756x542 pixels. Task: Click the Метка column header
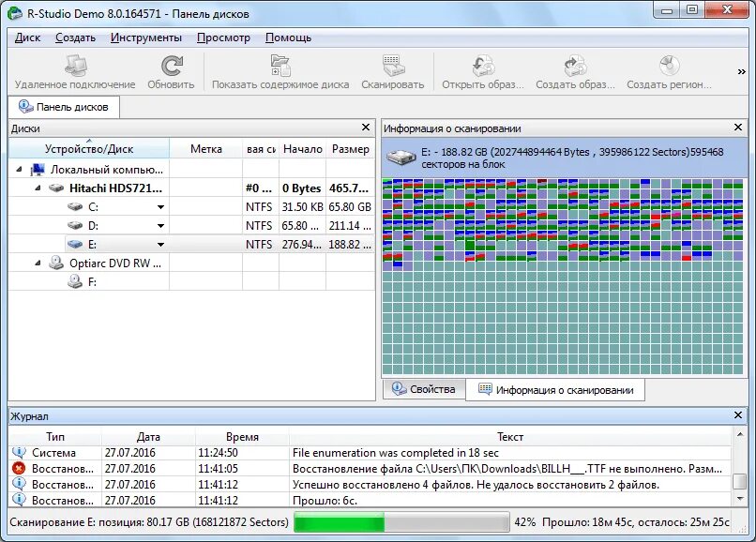pyautogui.click(x=205, y=149)
